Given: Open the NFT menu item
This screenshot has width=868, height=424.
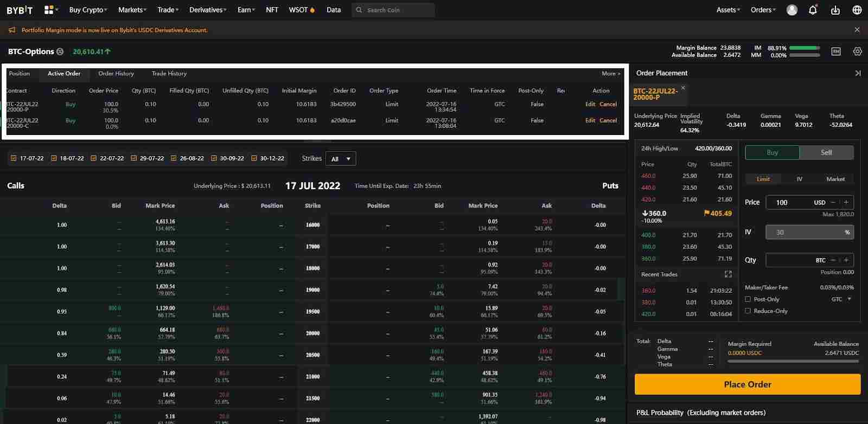Looking at the screenshot, I should click(x=272, y=10).
